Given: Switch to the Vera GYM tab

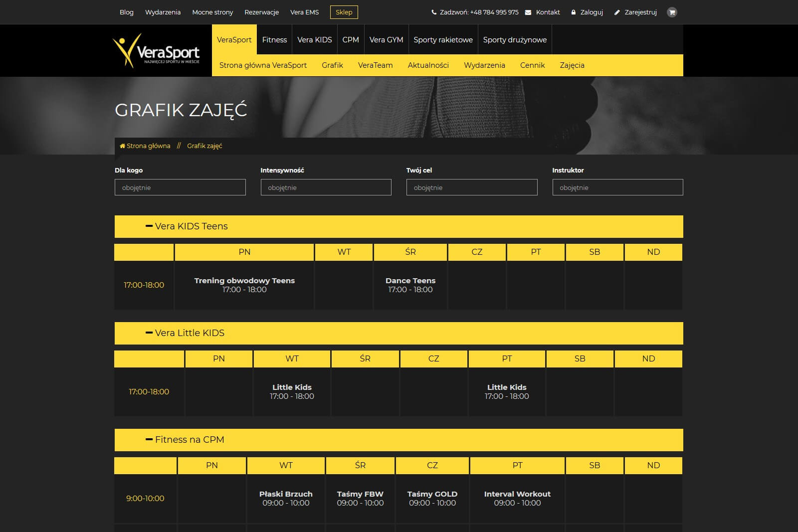Looking at the screenshot, I should (x=386, y=40).
